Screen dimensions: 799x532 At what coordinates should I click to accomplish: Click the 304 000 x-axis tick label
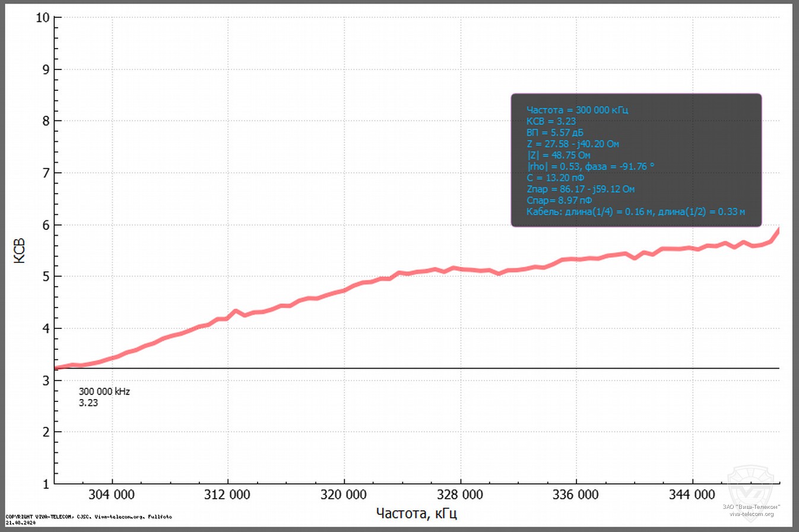(x=112, y=495)
